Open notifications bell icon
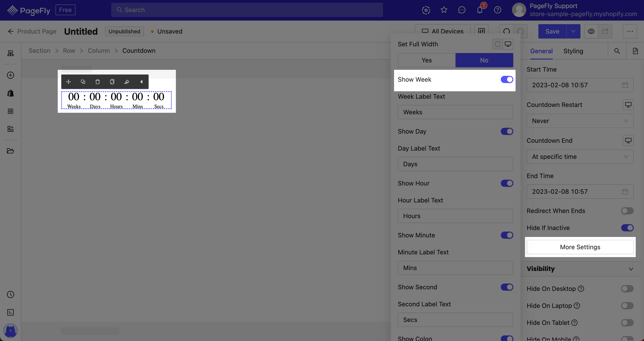Image resolution: width=644 pixels, height=341 pixels. (480, 10)
